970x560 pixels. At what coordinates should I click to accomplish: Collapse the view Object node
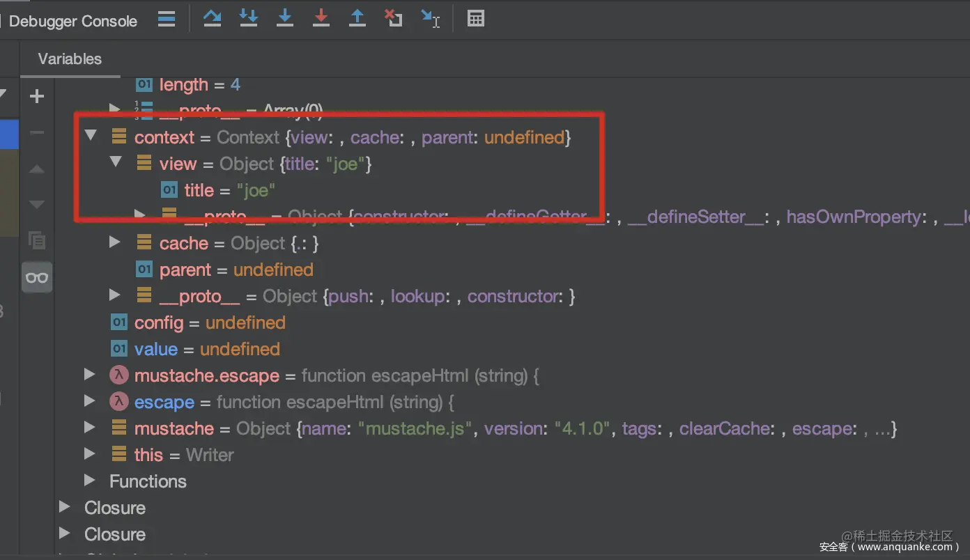tap(116, 162)
